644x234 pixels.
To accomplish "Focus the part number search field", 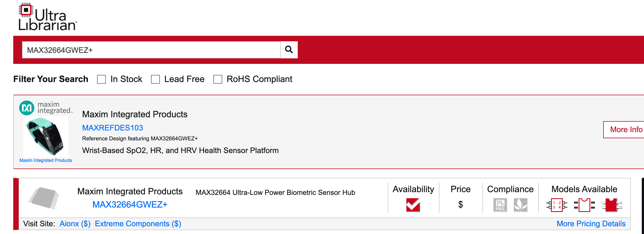I will (151, 50).
